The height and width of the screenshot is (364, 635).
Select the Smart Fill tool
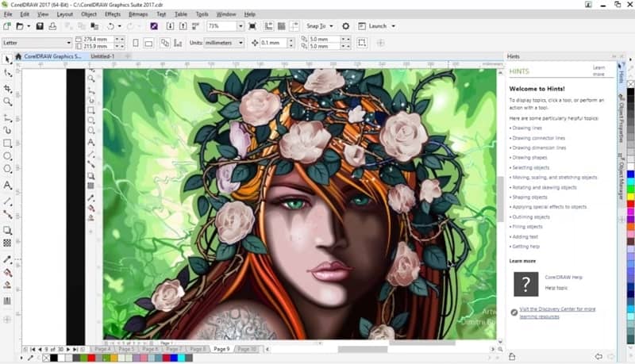point(7,285)
